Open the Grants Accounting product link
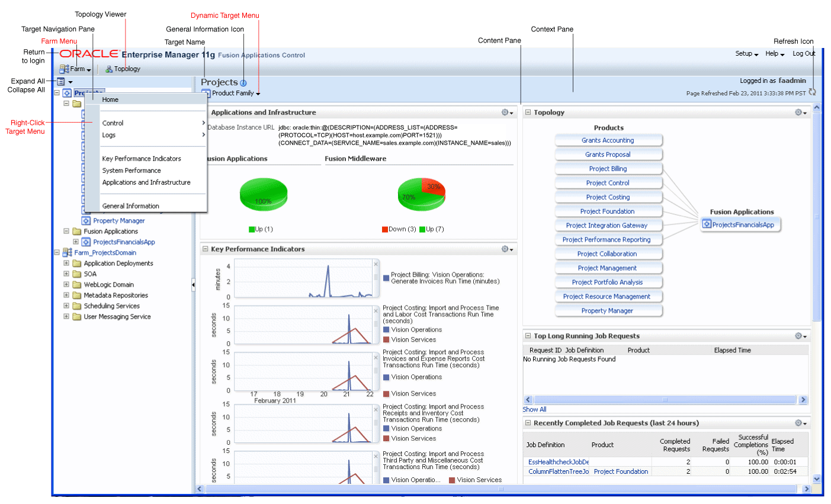Viewport: 831px width, 504px height. pos(608,140)
